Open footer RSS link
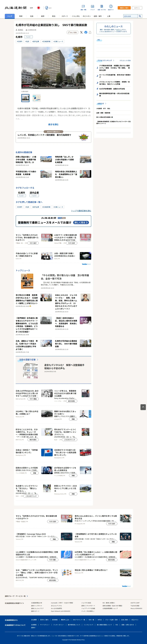The width and height of the screenshot is (147, 644). (x=117, y=625)
